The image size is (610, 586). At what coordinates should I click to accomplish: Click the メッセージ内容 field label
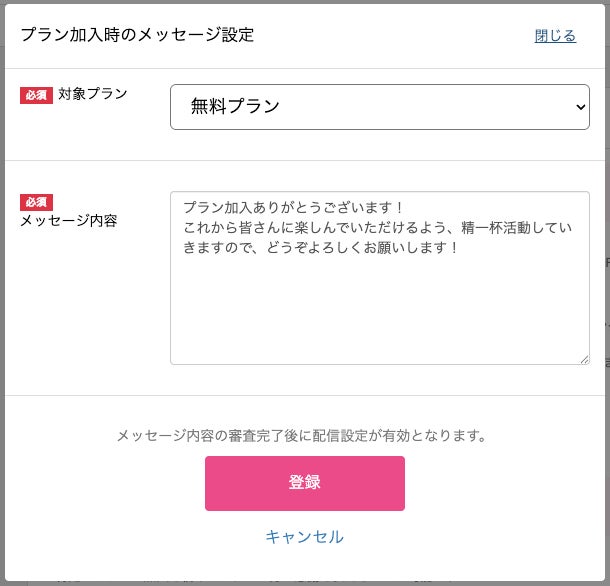pos(69,221)
